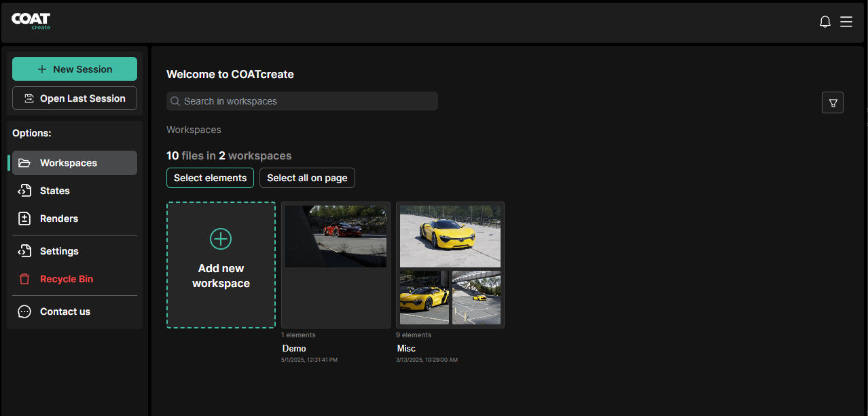Screen dimensions: 868x416
Task: Open the Misc workspace large car thumbnail
Action: click(450, 237)
